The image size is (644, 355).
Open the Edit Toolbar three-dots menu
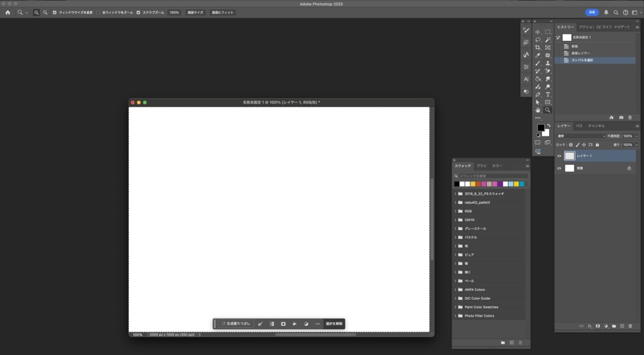[x=538, y=117]
